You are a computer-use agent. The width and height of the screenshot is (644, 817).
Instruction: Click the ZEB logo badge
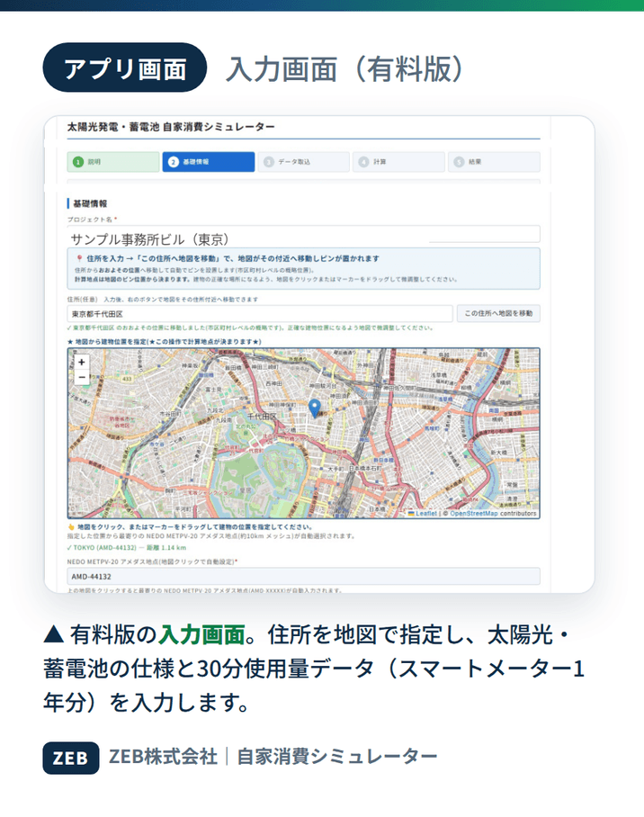pos(71,758)
